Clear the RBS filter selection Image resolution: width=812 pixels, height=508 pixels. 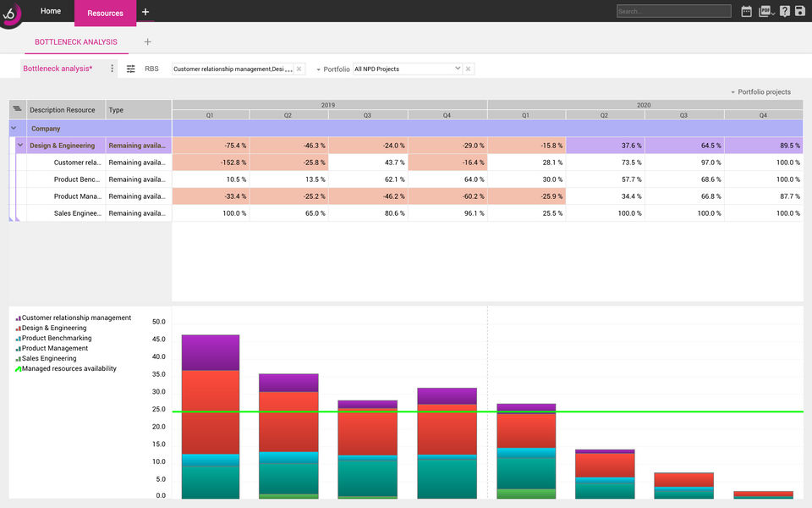(x=299, y=69)
